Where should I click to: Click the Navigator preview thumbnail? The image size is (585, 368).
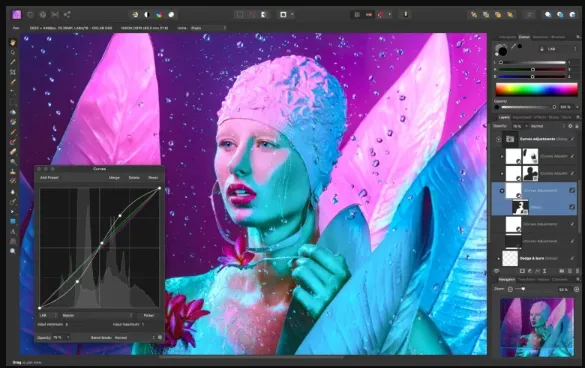(537, 327)
